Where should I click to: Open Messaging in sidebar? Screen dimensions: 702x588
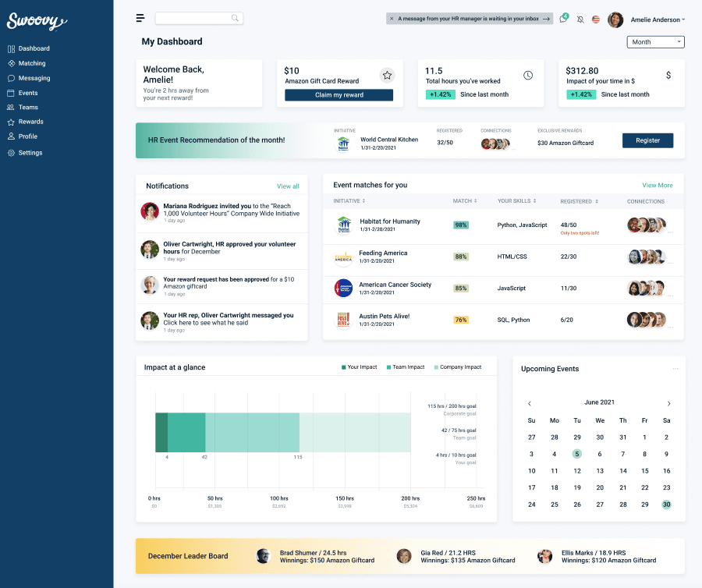pos(29,78)
